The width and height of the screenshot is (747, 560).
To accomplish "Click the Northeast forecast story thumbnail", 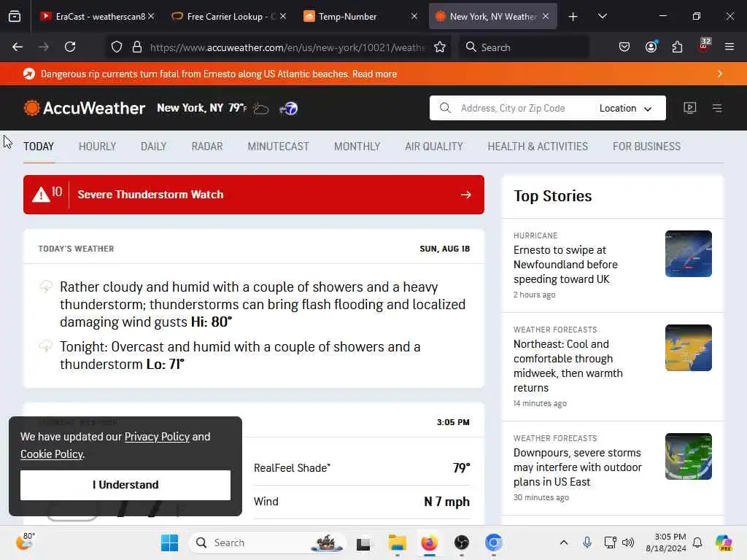I will coord(689,348).
